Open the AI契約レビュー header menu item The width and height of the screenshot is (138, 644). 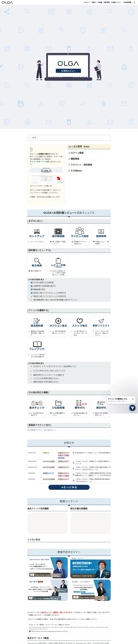(x=117, y=2)
